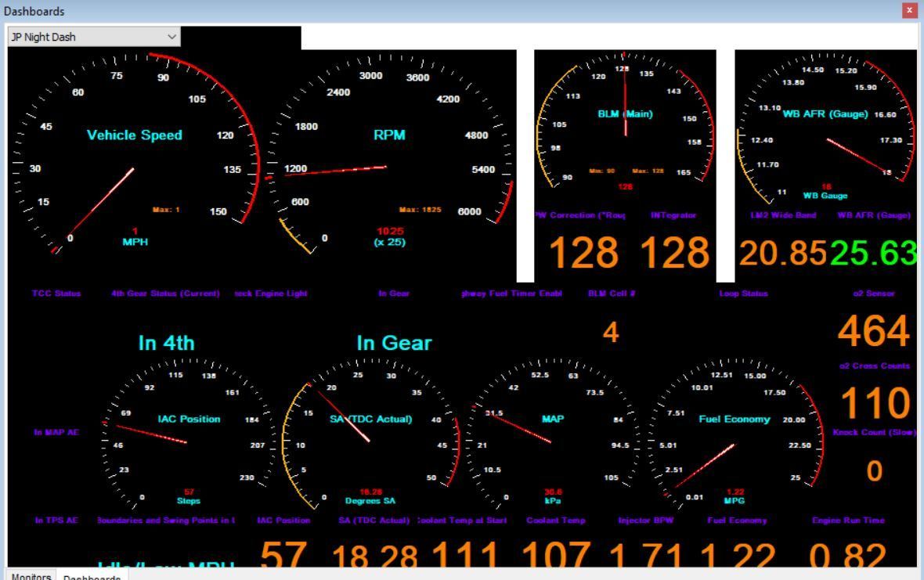
Task: Click the Knock Count (Slow) 0 readout
Action: 874,471
